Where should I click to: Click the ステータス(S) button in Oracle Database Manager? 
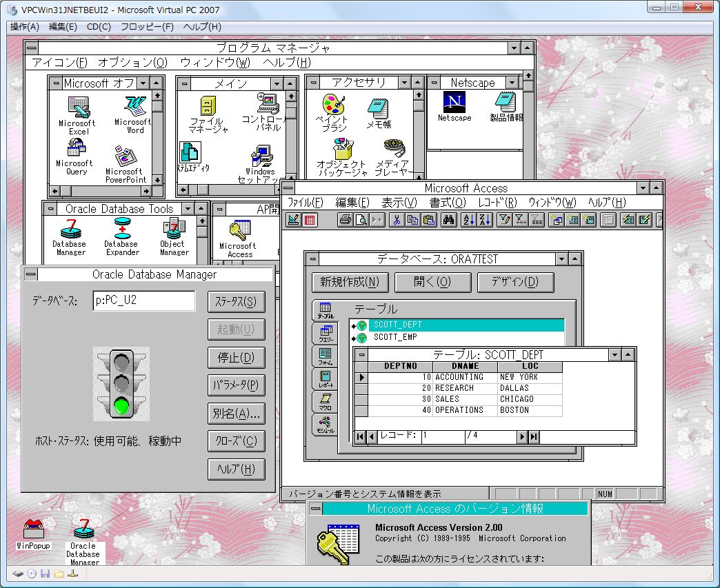(x=236, y=301)
